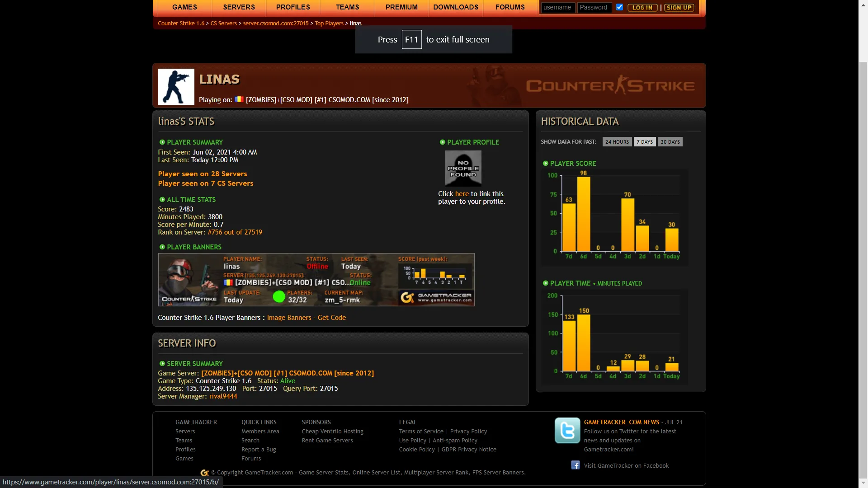This screenshot has height=488, width=868.
Task: Click the linas player avatar image
Action: coord(176,87)
